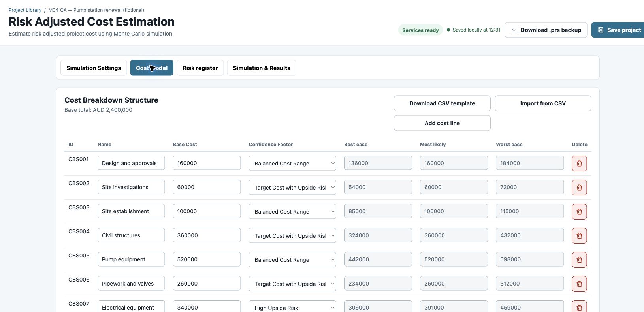
Task: Edit the base cost 160000 field
Action: [x=207, y=163]
